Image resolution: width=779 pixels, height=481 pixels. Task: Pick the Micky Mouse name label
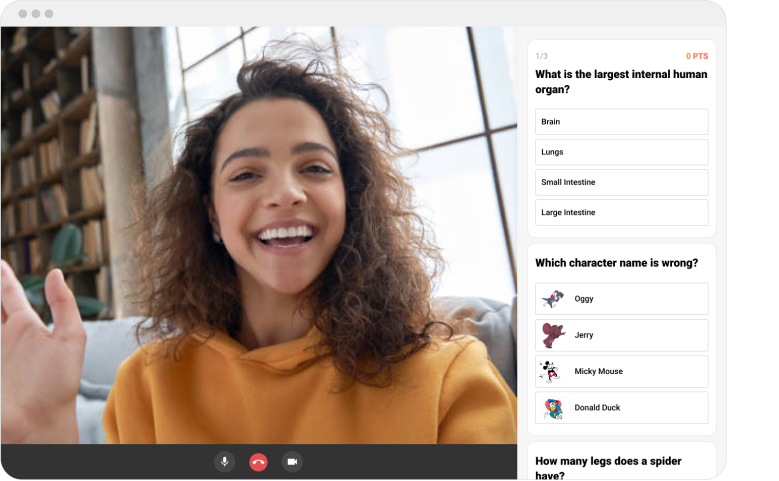coord(598,371)
